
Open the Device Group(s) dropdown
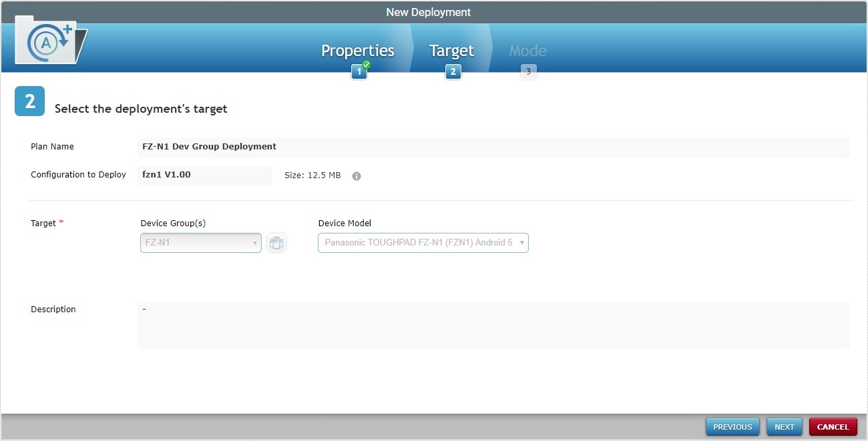(200, 243)
